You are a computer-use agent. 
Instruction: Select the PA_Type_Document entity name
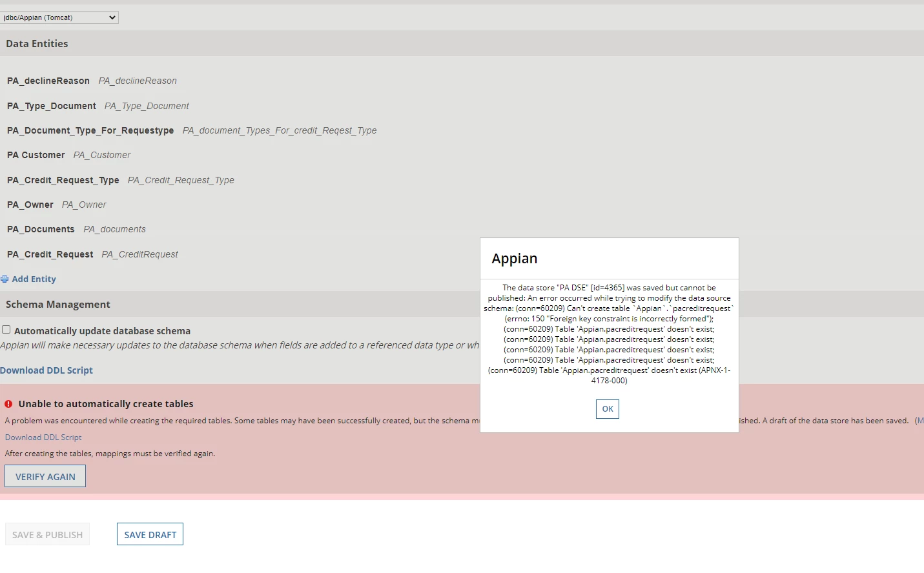click(x=52, y=106)
